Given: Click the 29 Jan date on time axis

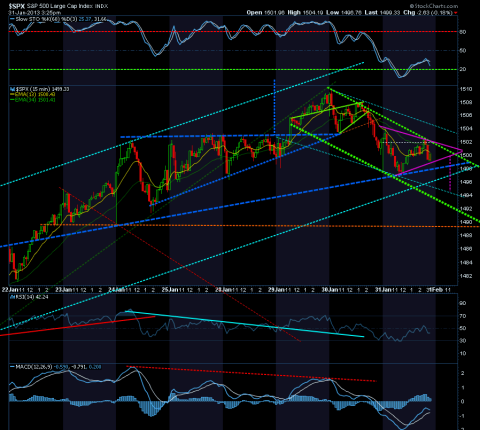Looking at the screenshot, I should (276, 290).
